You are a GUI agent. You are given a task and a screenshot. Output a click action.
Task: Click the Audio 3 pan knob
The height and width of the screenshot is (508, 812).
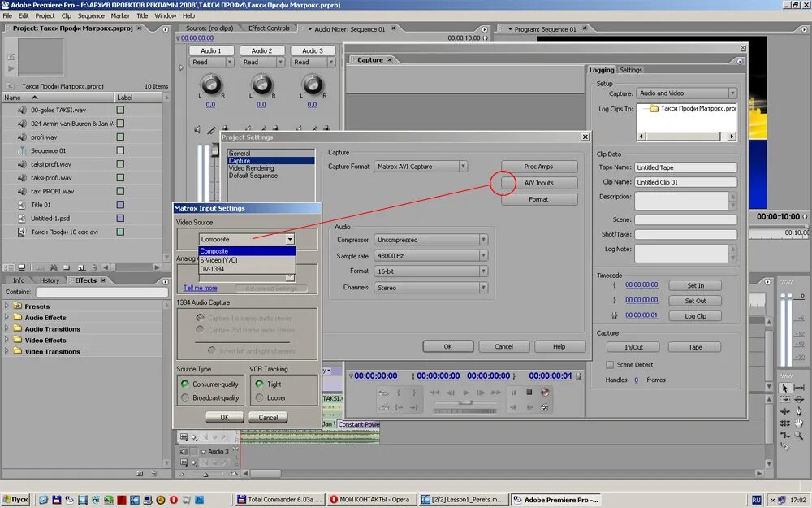[x=313, y=85]
